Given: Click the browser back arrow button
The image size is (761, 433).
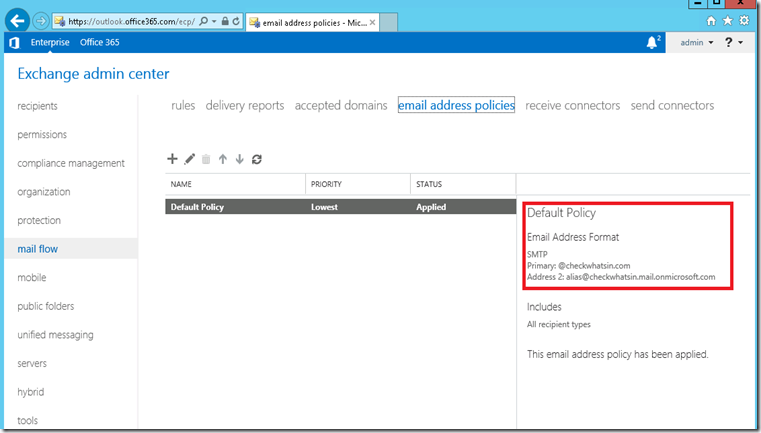Looking at the screenshot, I should click(x=17, y=21).
